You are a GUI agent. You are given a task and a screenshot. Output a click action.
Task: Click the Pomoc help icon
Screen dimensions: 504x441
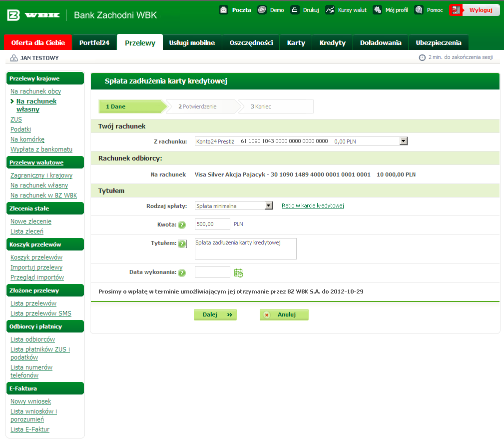(419, 10)
